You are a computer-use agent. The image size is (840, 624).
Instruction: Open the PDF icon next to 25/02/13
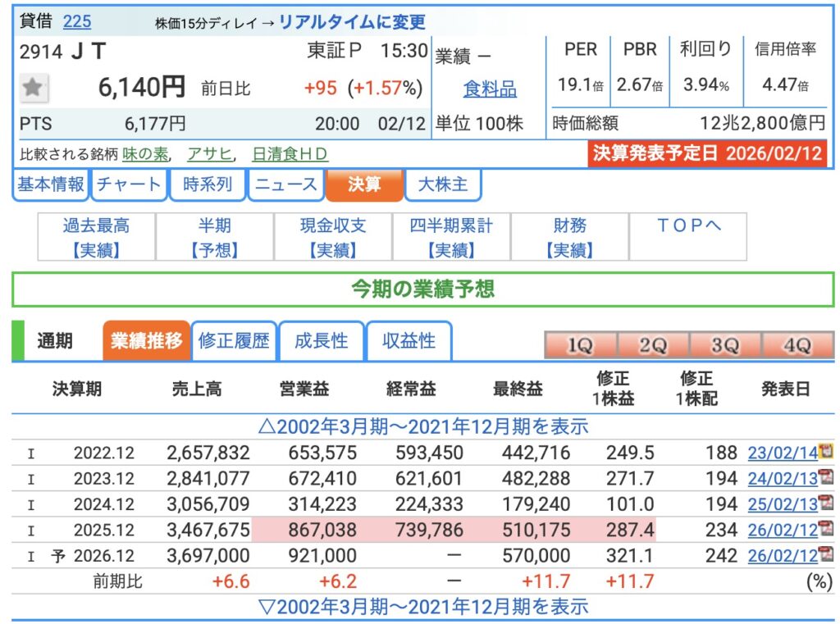click(x=826, y=503)
